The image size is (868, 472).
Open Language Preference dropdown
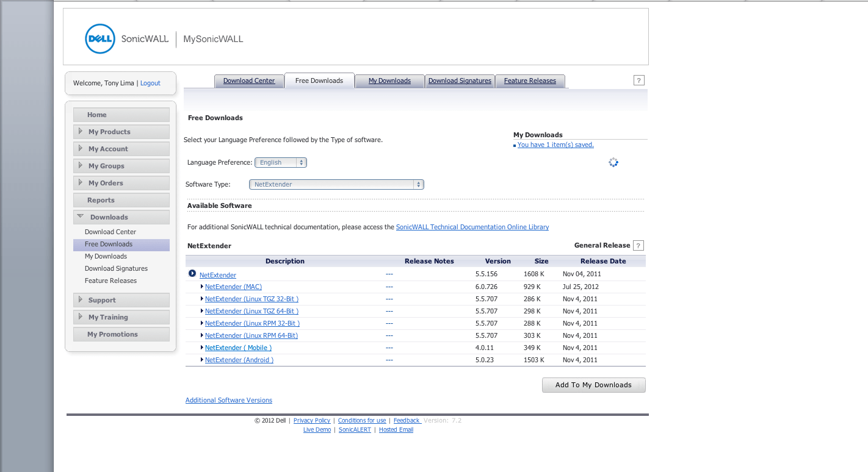click(281, 163)
